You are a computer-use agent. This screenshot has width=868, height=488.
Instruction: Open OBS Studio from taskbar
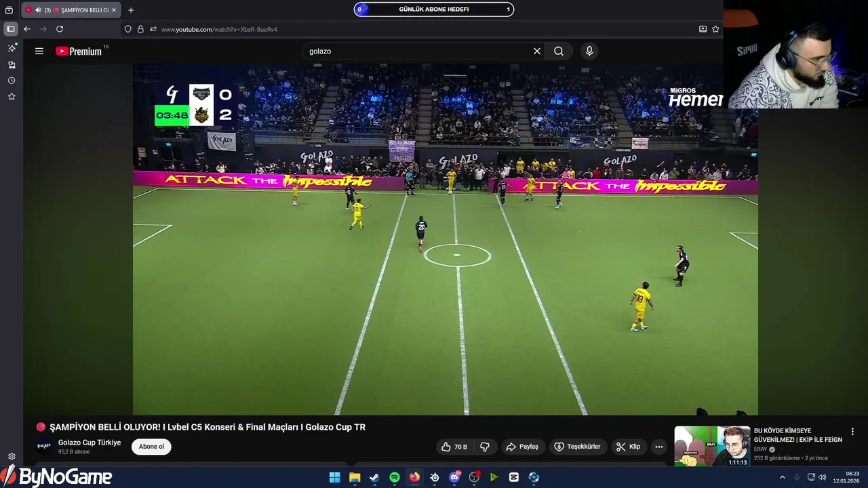[474, 477]
